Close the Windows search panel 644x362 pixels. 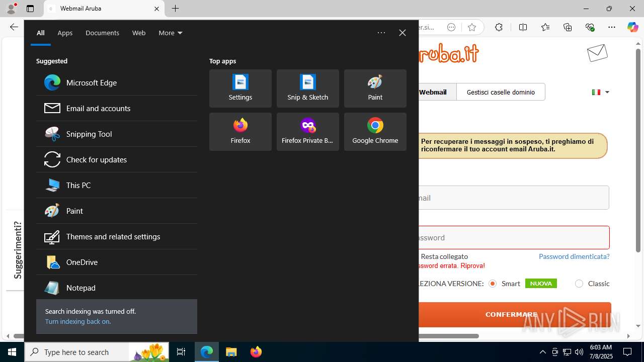403,33
